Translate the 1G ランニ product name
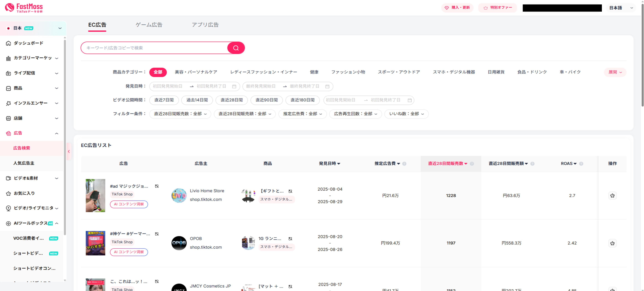This screenshot has height=291, width=644. (x=290, y=239)
